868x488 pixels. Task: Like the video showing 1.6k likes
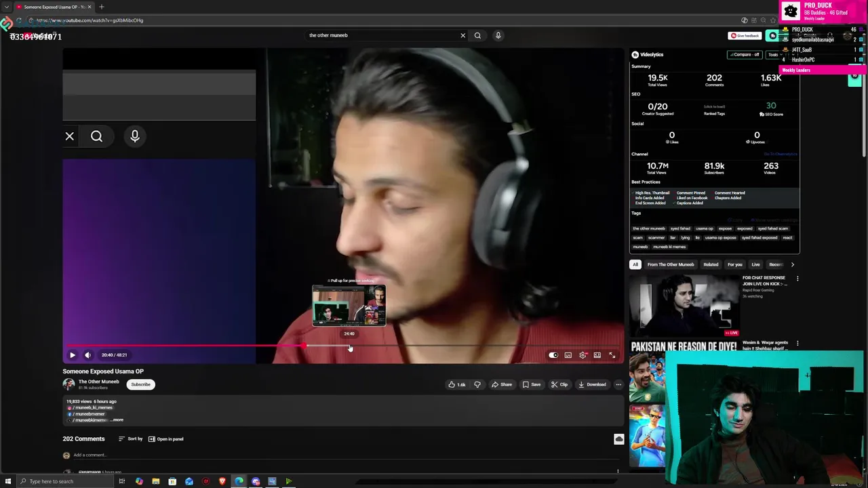456,385
